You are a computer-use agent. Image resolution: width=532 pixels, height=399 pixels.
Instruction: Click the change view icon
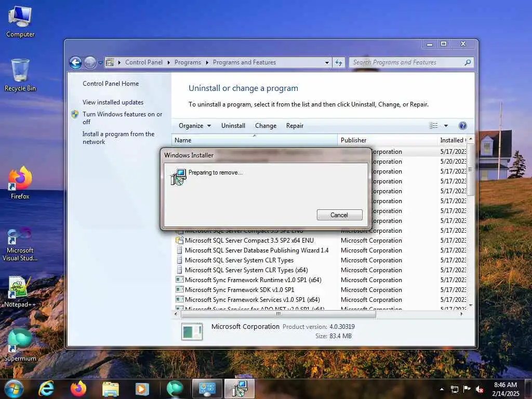pos(434,126)
